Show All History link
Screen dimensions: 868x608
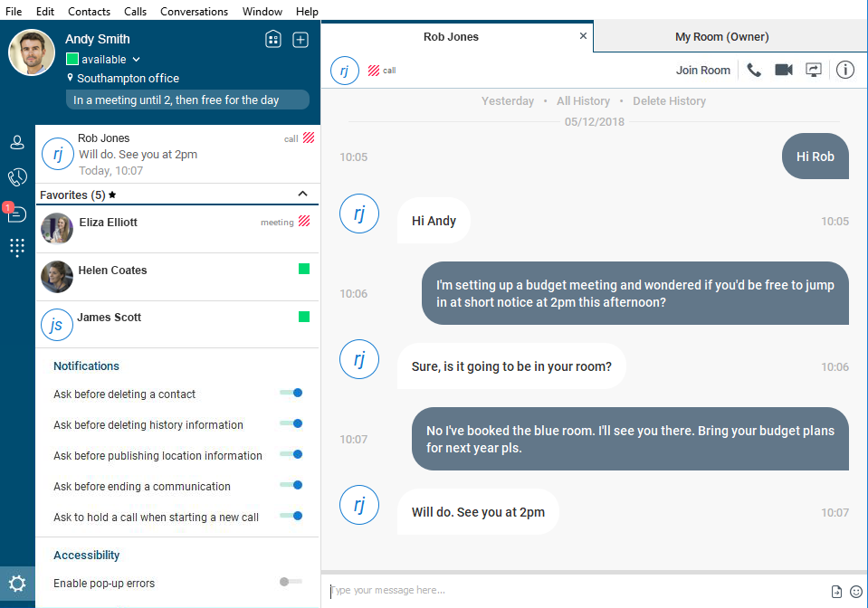[583, 100]
